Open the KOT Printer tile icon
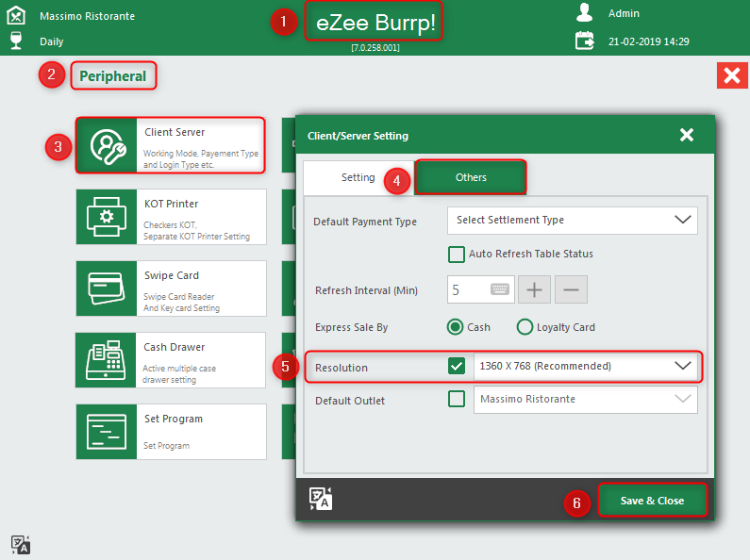The width and height of the screenshot is (750, 560). 107,217
